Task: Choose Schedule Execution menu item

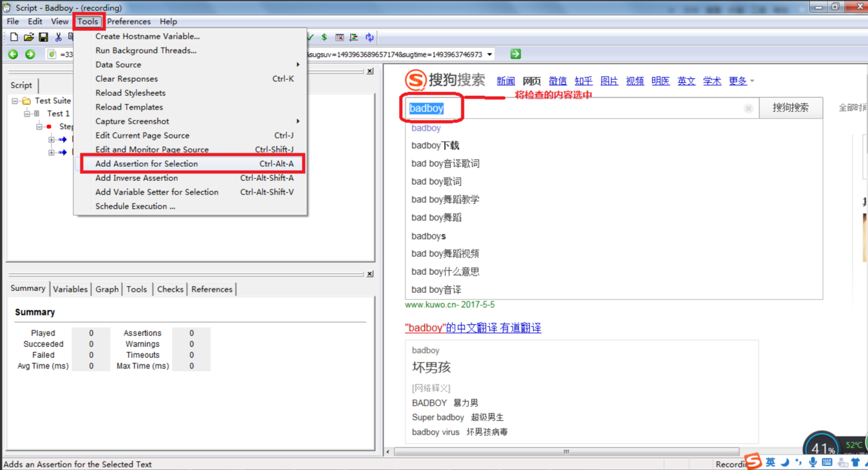Action: coord(190,206)
